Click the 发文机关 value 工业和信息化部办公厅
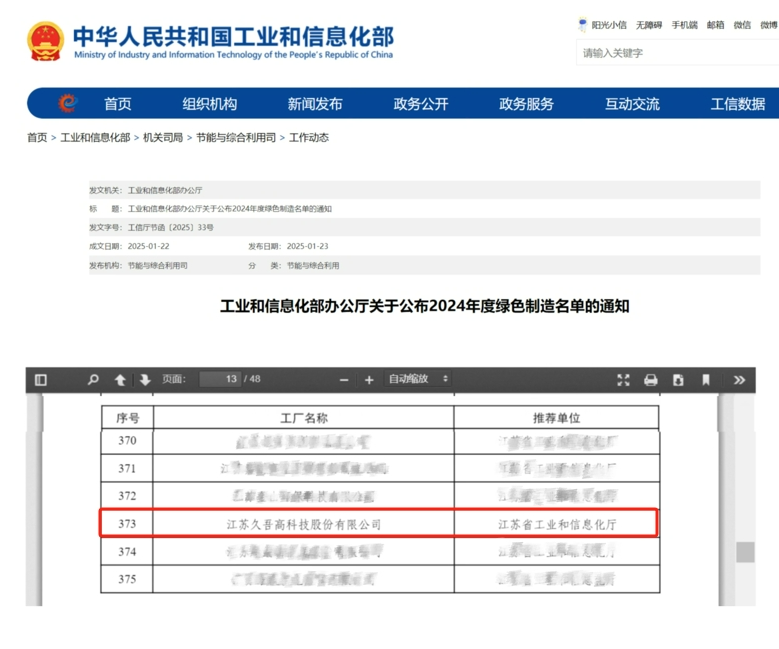Image resolution: width=779 pixels, height=649 pixels. coord(165,190)
